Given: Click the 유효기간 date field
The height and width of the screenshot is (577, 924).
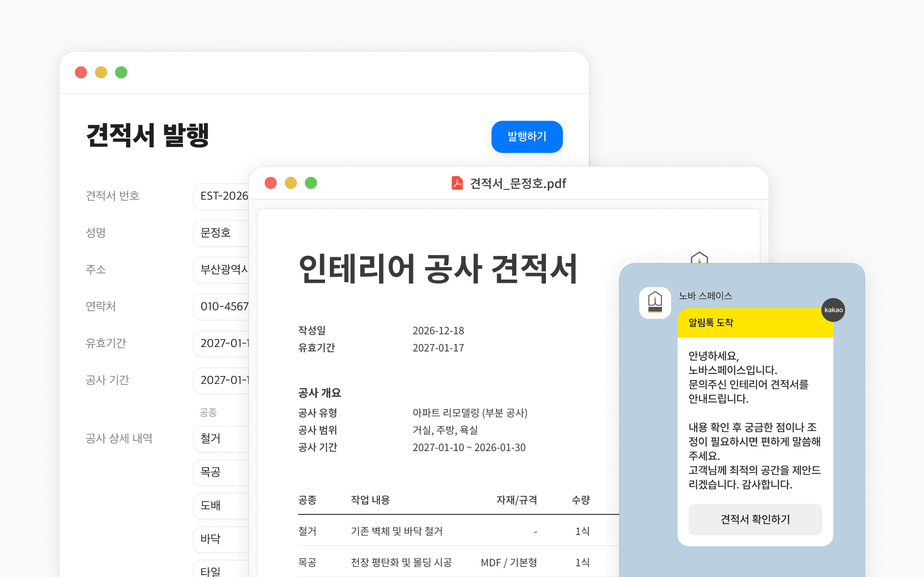Looking at the screenshot, I should tap(222, 343).
